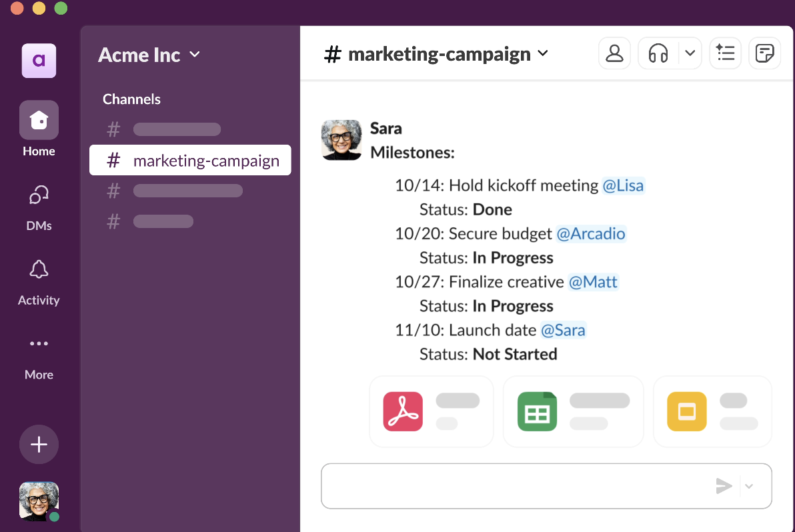795x532 pixels.
Task: Expand huddle options chevron
Action: pos(690,53)
